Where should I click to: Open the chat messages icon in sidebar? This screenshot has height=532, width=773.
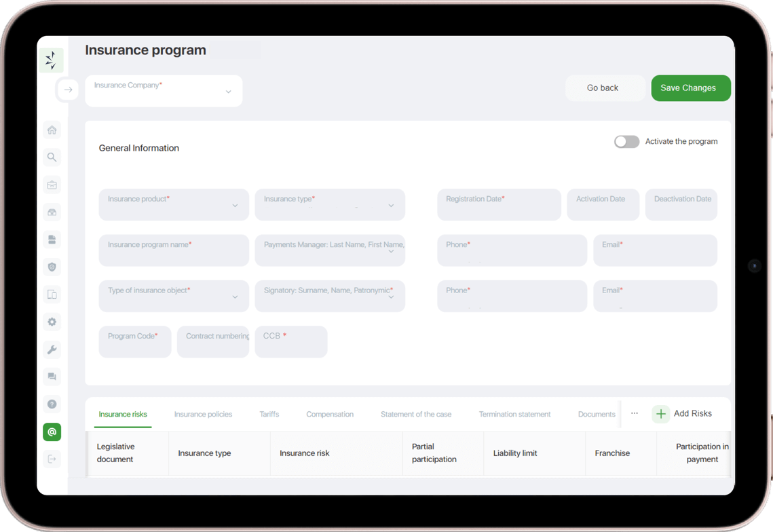(x=52, y=377)
